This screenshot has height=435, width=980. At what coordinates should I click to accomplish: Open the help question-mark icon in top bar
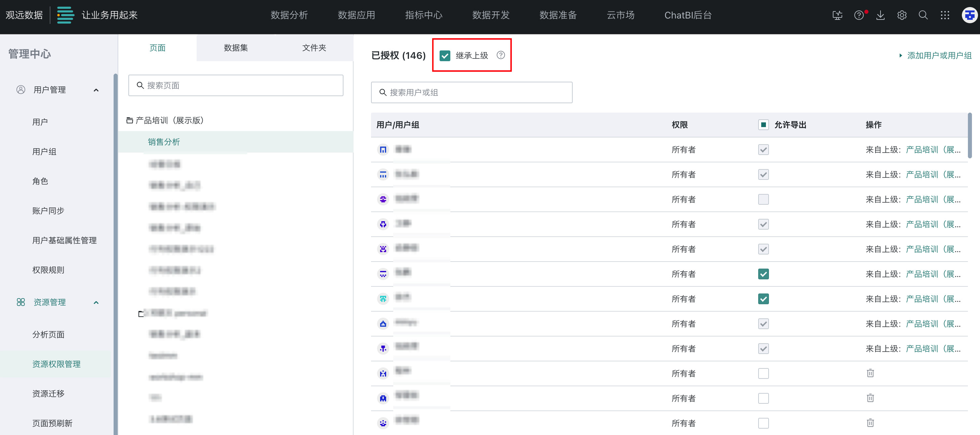(859, 15)
